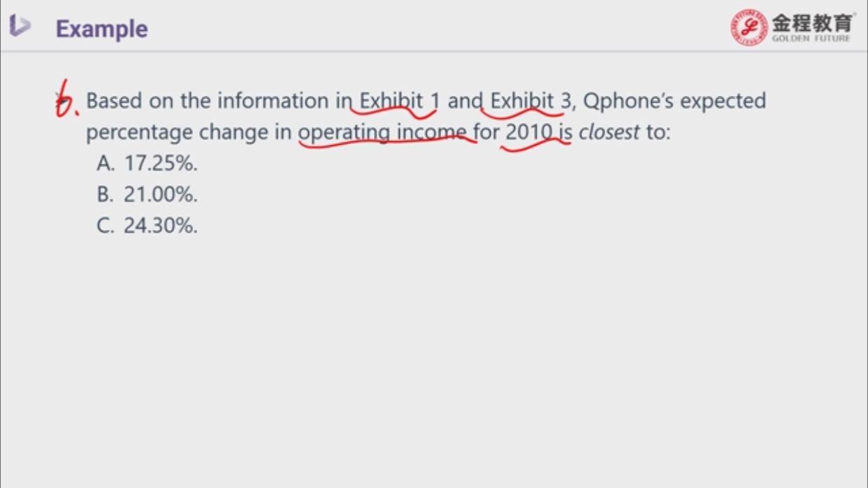
Task: Click the red circular Golden Future logo
Action: coord(749,27)
